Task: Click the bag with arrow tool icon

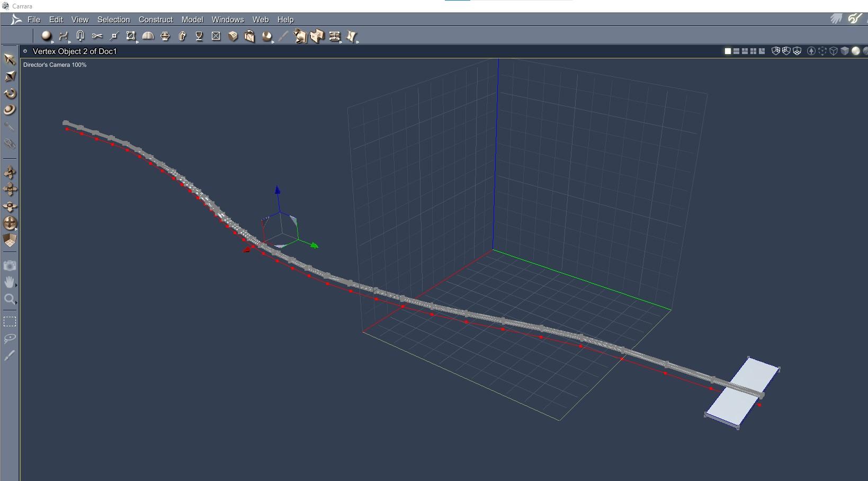Action: tap(249, 35)
